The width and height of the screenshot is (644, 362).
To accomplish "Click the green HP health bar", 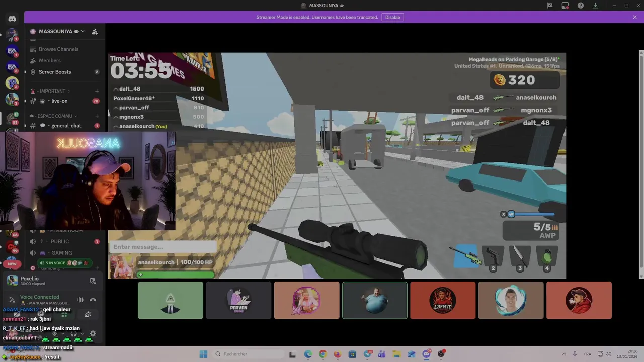I will [176, 275].
